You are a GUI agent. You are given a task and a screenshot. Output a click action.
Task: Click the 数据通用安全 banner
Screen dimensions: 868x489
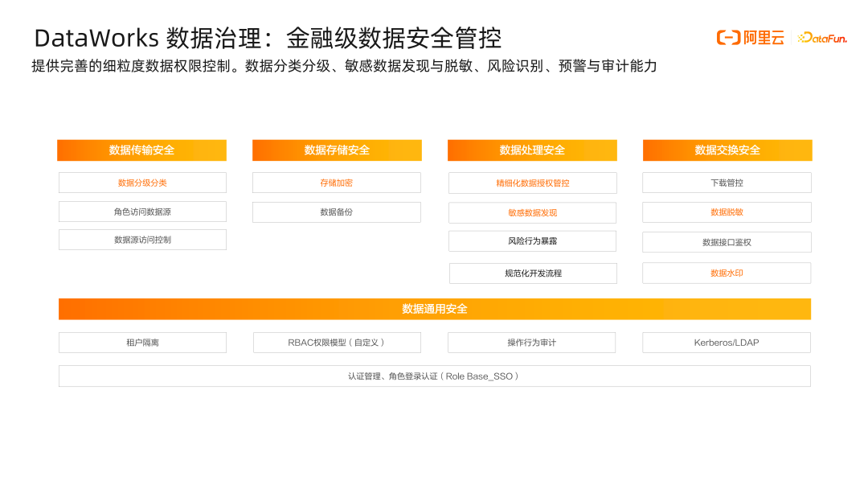[434, 308]
